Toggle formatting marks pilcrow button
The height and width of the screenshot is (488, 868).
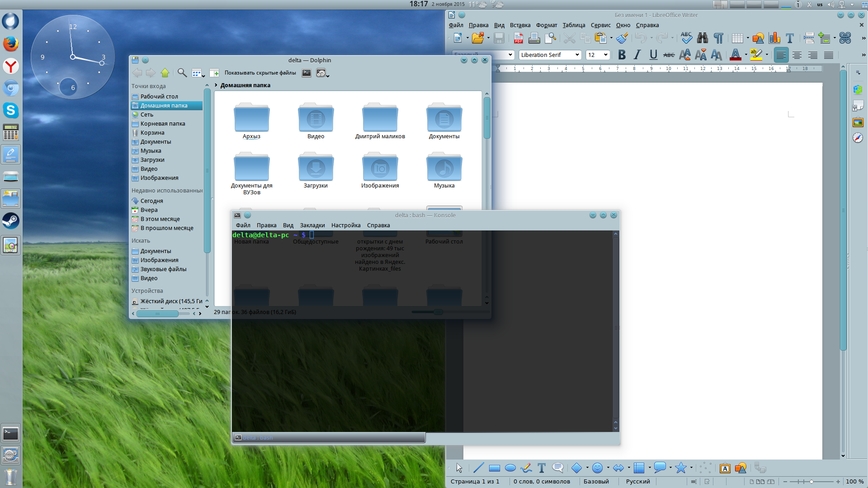pos(718,38)
